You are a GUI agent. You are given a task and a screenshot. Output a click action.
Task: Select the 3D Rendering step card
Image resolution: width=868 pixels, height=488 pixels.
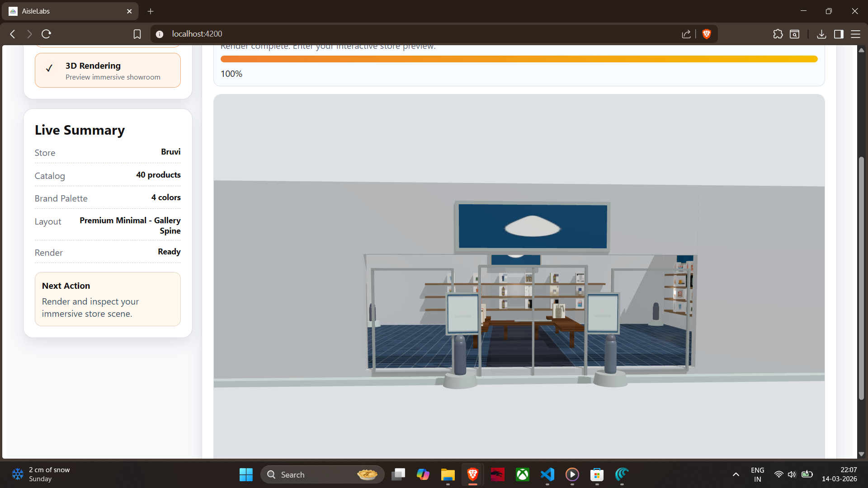click(x=108, y=70)
